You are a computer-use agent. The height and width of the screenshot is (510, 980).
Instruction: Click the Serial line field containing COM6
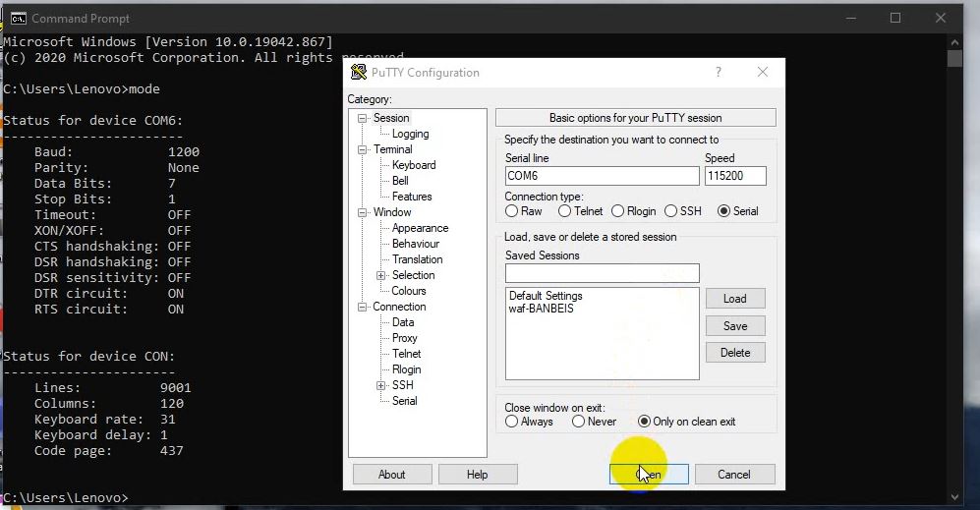[x=602, y=176]
